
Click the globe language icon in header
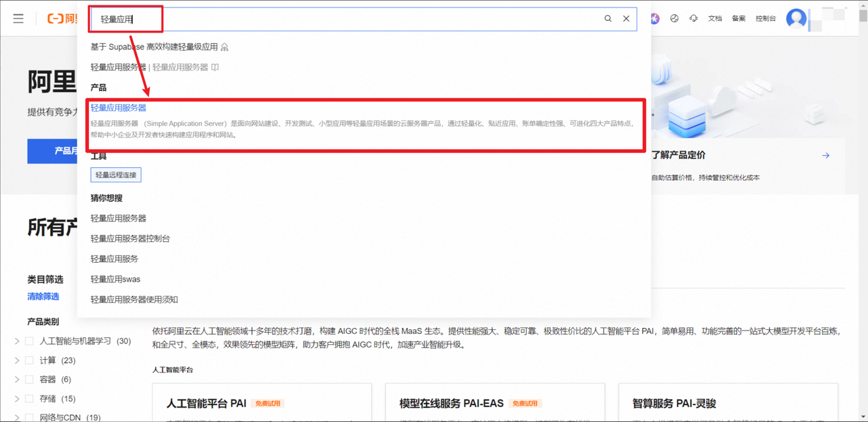[x=674, y=18]
